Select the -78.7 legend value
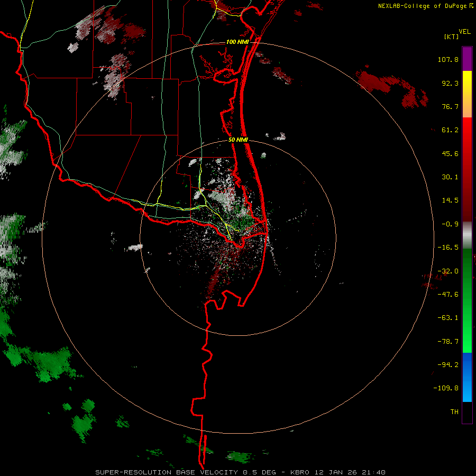Viewport: 476px width, 476px height. coord(448,342)
